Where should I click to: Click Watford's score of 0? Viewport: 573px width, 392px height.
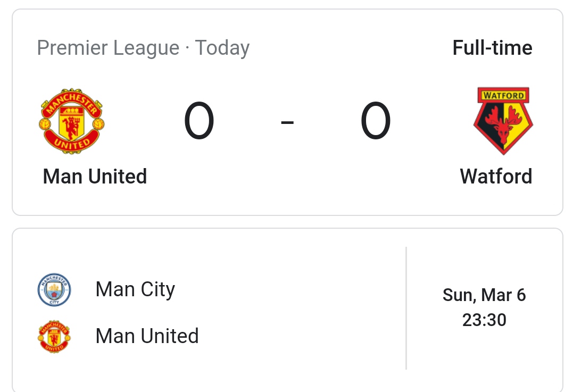point(376,121)
